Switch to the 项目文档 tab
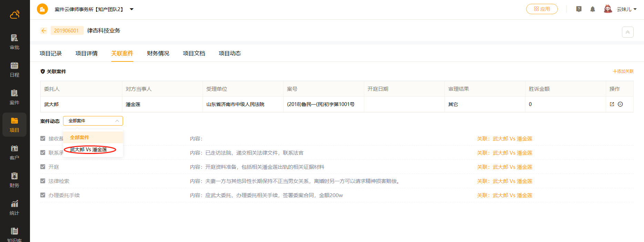Viewport: 644px width, 242px height. (x=194, y=54)
